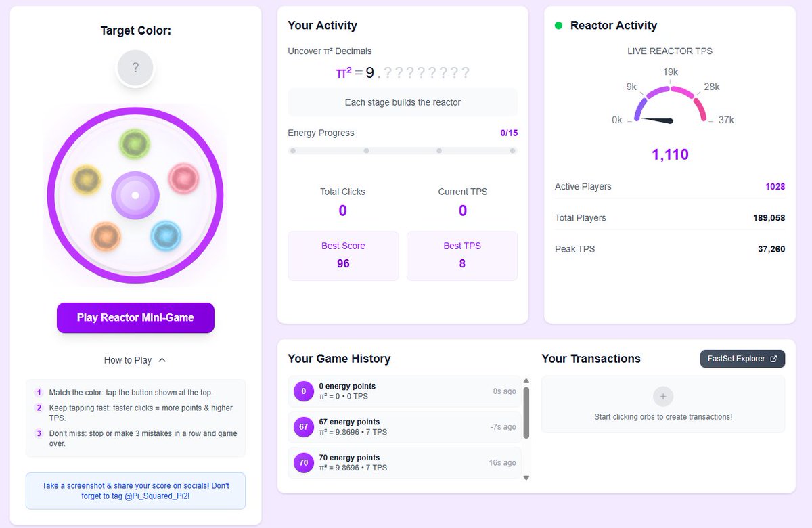Open the 70 energy points history entry

(405, 463)
